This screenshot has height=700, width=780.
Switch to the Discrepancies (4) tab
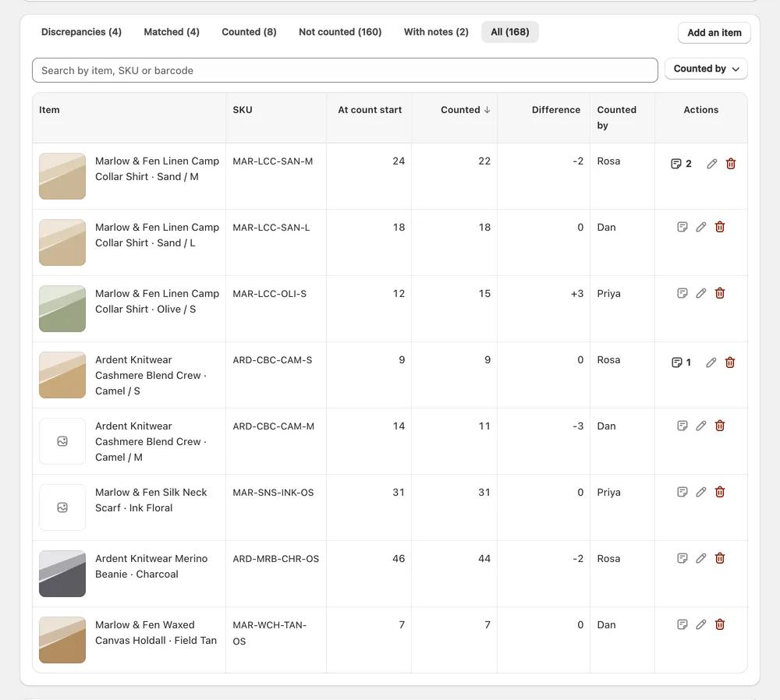click(x=81, y=32)
